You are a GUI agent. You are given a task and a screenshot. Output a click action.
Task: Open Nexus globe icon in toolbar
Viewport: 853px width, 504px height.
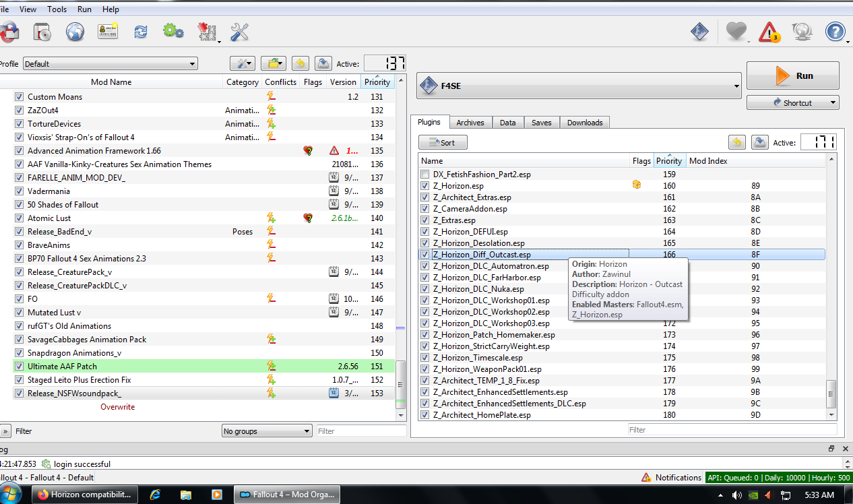tap(75, 32)
